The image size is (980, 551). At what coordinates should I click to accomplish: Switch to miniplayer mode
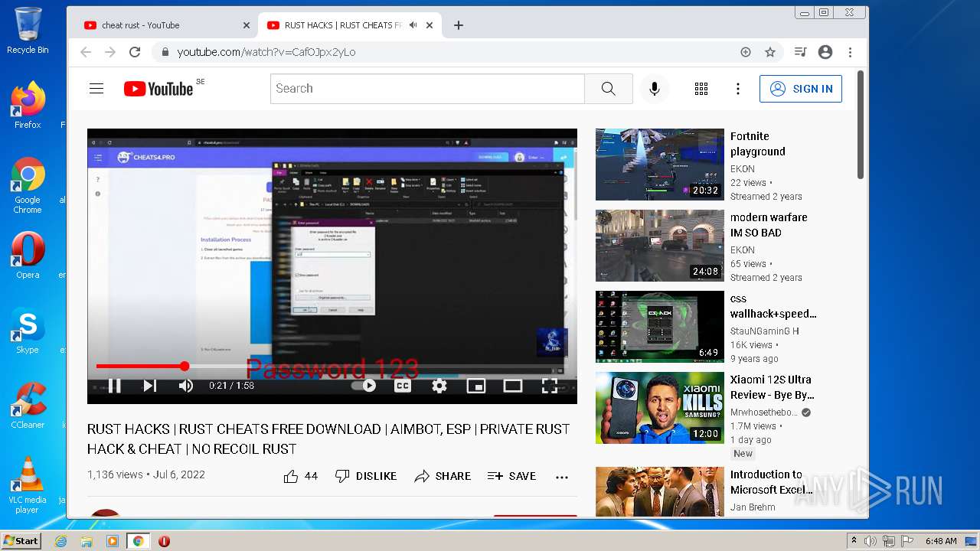476,386
